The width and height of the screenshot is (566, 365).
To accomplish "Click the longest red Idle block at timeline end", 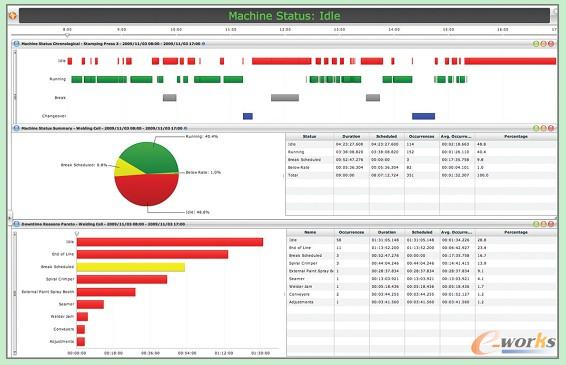I will [510, 61].
